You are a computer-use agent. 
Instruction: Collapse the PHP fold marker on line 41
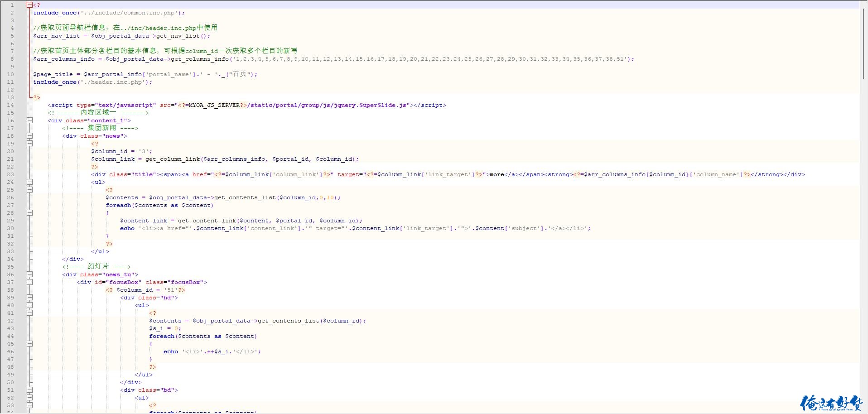point(29,313)
